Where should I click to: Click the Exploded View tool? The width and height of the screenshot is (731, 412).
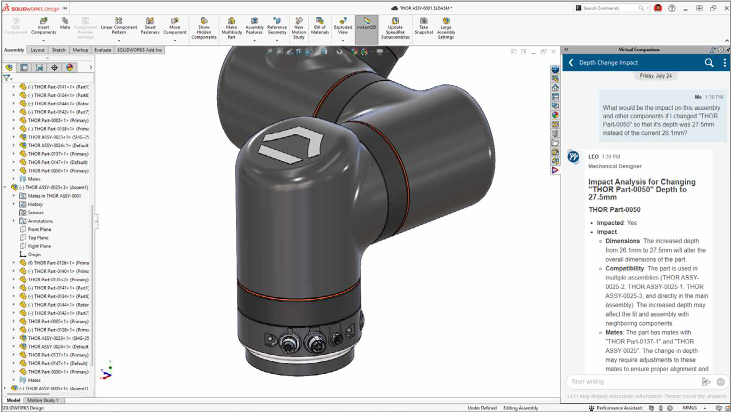(x=343, y=26)
